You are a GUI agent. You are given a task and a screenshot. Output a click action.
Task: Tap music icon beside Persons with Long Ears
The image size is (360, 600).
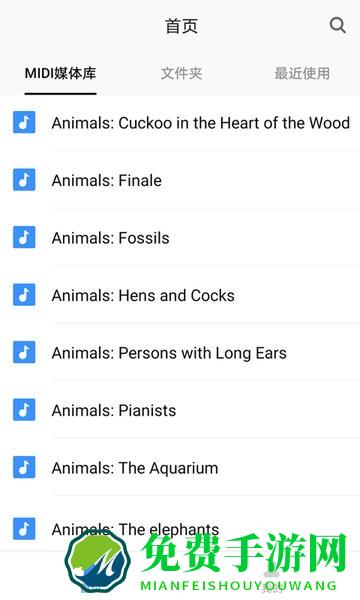point(24,352)
